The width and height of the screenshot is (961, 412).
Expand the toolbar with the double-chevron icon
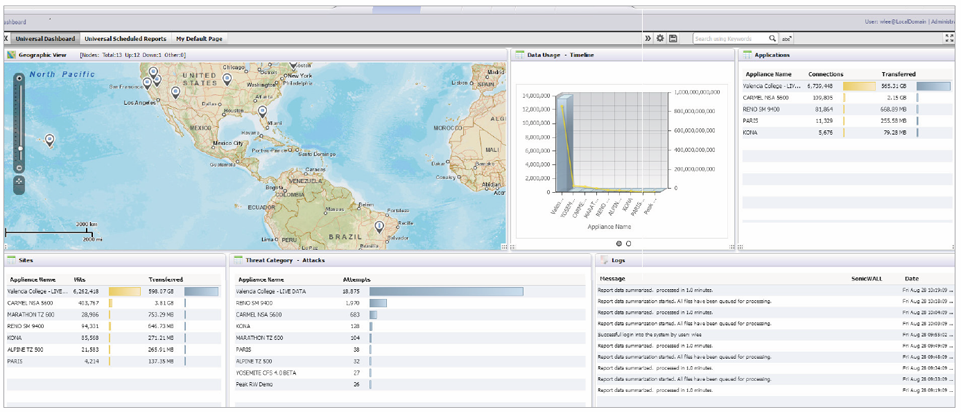pos(648,39)
